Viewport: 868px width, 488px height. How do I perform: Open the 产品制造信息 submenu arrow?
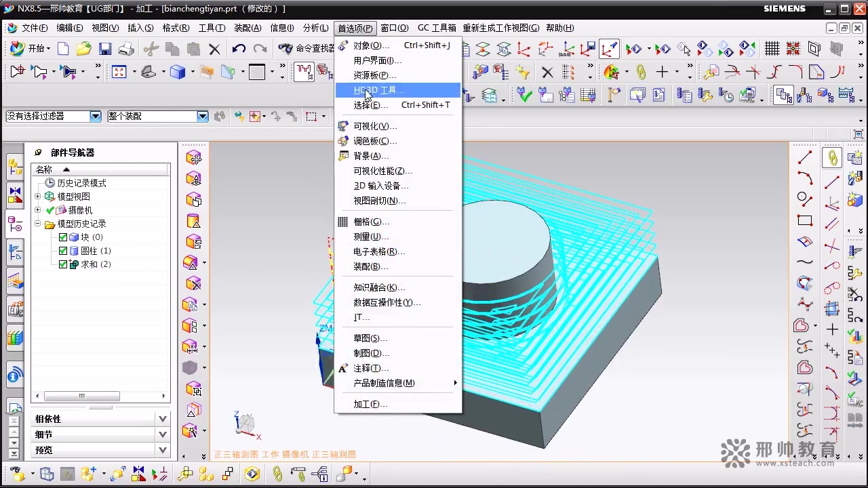(455, 383)
